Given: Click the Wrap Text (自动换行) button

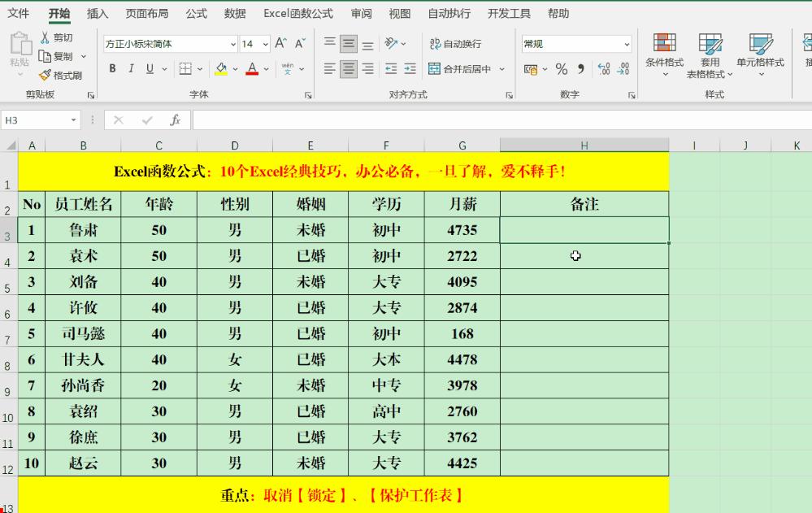Looking at the screenshot, I should coord(456,43).
